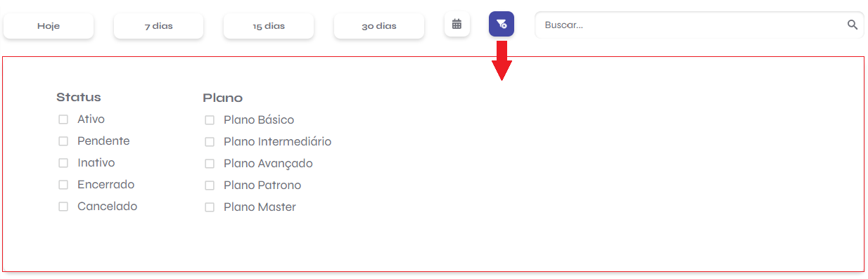868x279 pixels.
Task: Check the Plano Master option
Action: 210,207
